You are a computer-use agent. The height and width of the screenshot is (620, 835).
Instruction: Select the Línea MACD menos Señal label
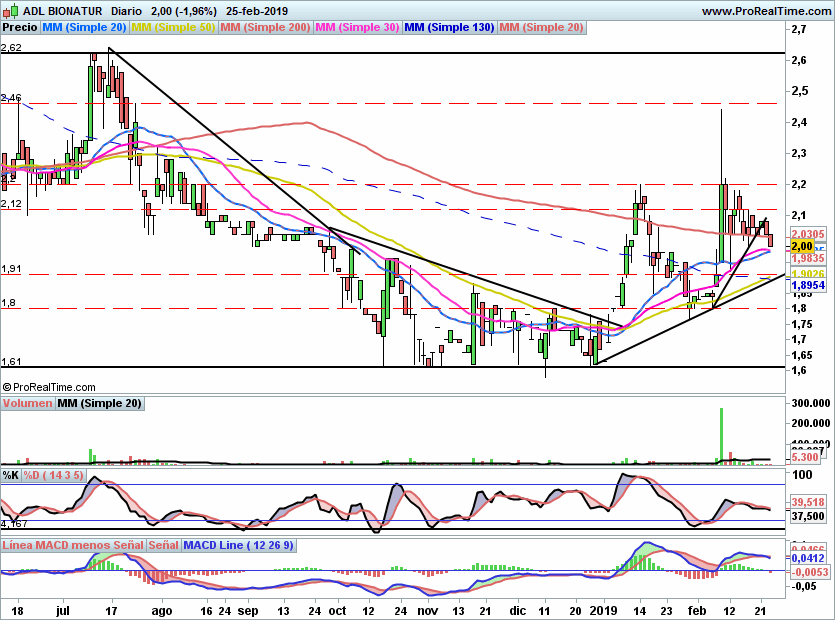73,545
